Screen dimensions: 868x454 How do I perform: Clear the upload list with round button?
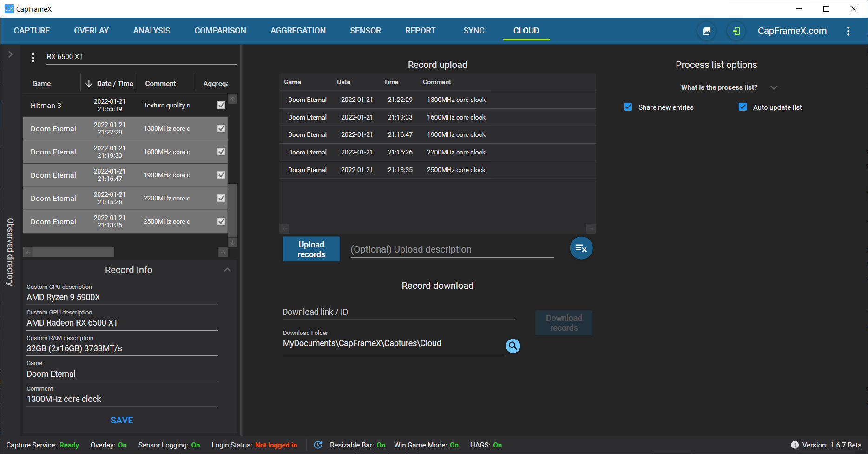click(x=581, y=248)
